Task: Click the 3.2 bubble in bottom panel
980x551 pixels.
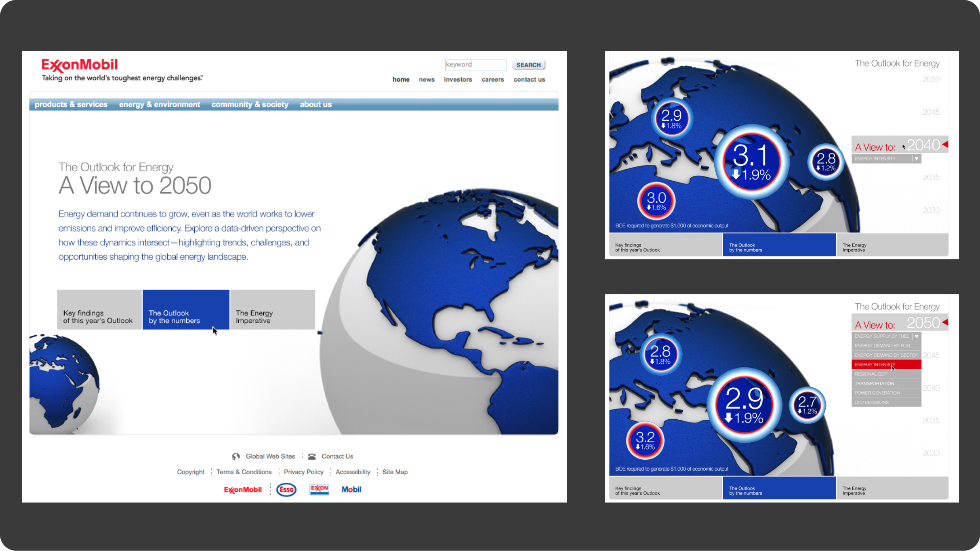Action: (x=645, y=441)
